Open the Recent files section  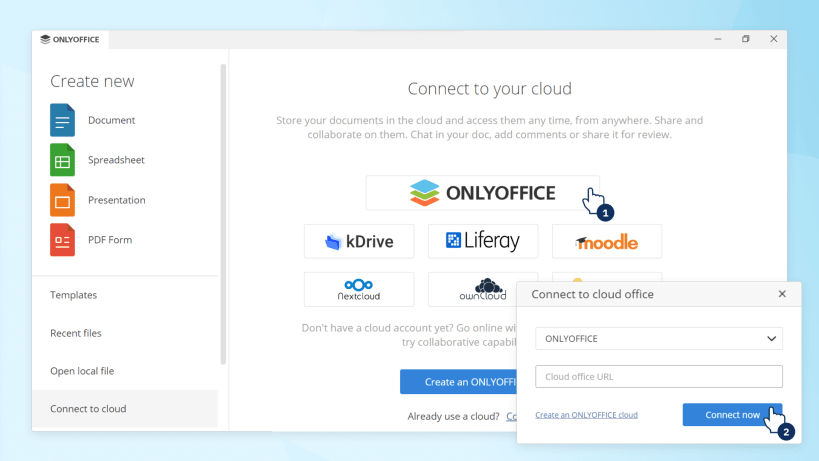tap(76, 333)
